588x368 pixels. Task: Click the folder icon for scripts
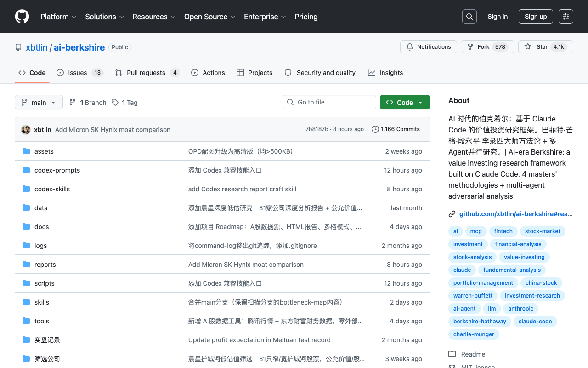26,283
